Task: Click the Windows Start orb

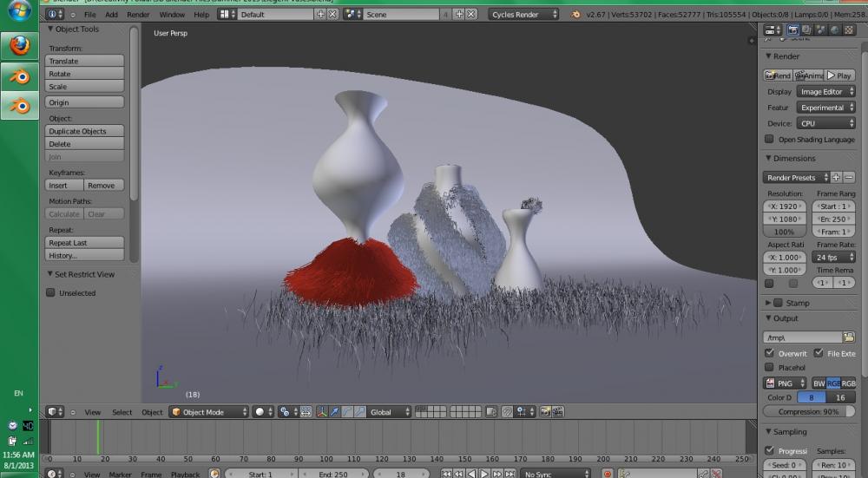Action: point(19,10)
